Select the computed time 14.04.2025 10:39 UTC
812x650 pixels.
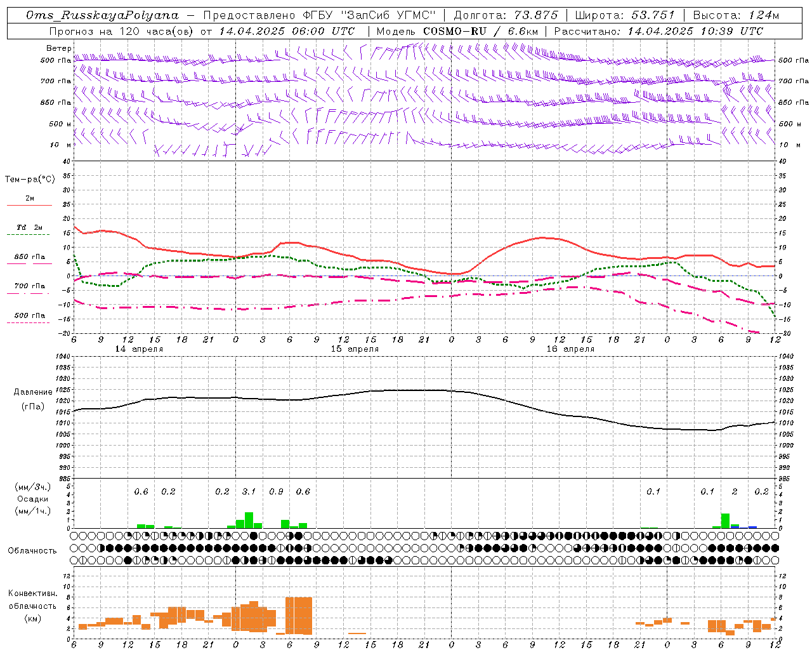695,31
